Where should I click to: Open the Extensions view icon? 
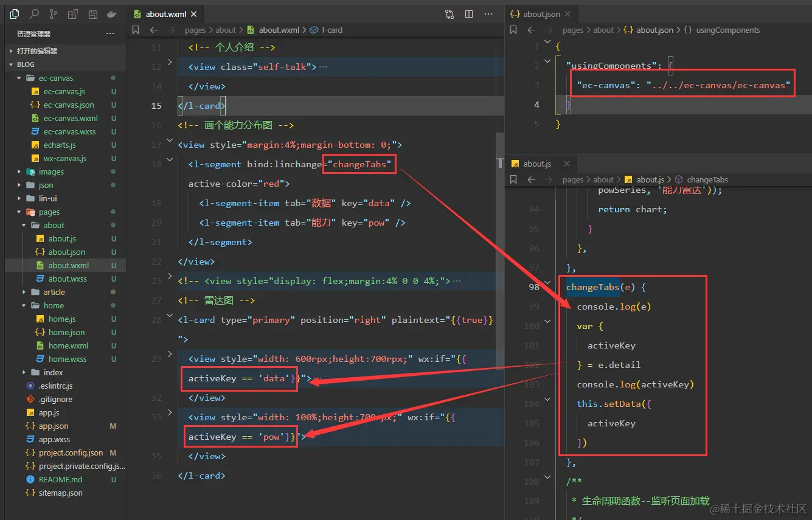point(73,14)
